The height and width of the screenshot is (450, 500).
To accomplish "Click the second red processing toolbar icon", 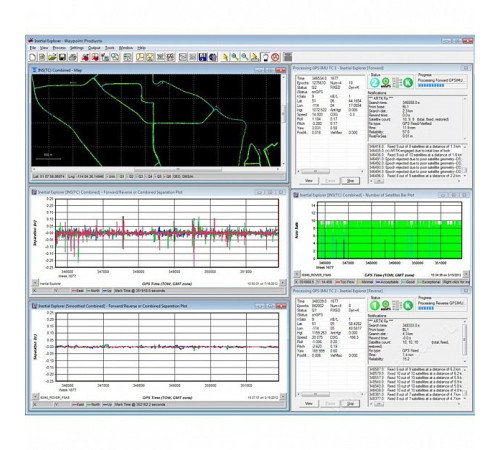I will (x=95, y=57).
